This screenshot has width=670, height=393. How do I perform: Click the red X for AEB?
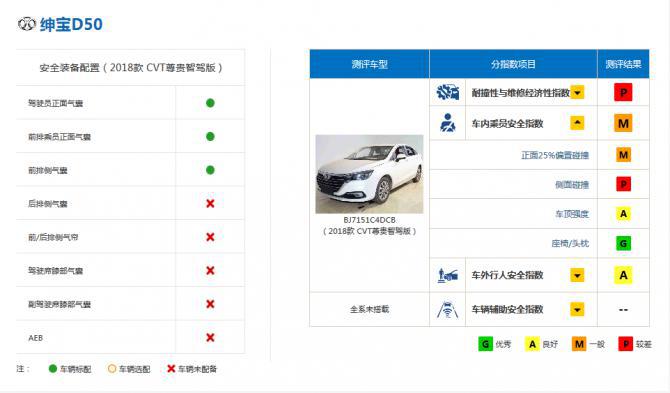coord(210,337)
